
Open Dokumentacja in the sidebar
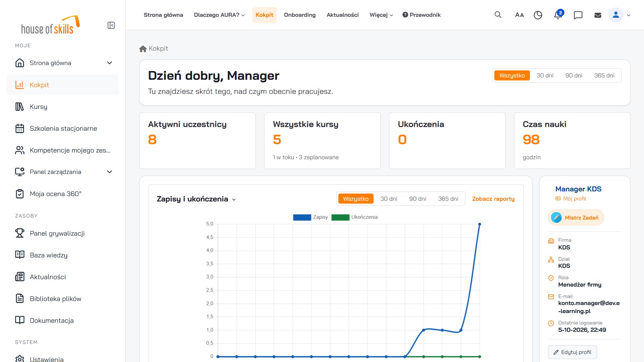[63, 320]
